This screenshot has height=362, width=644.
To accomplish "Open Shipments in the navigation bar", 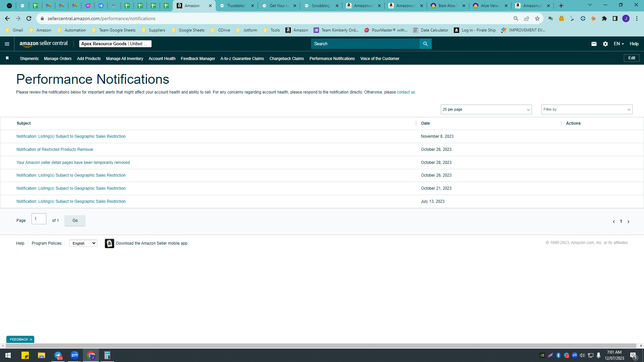I will click(x=29, y=59).
